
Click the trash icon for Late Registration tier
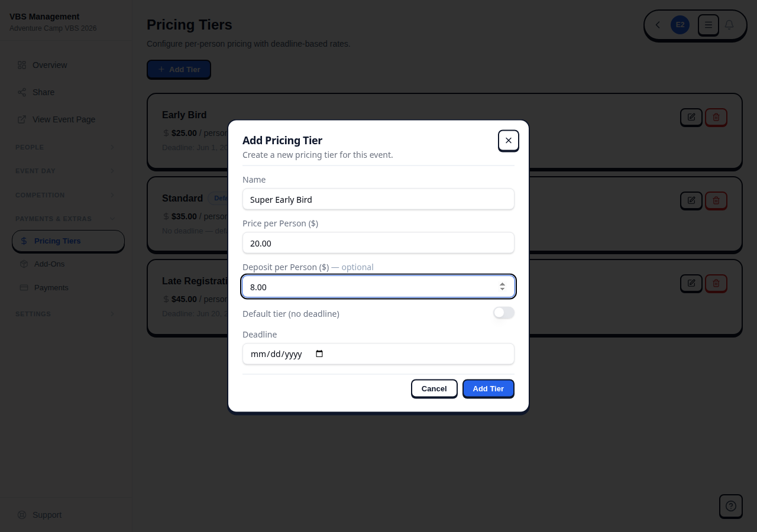(x=716, y=283)
